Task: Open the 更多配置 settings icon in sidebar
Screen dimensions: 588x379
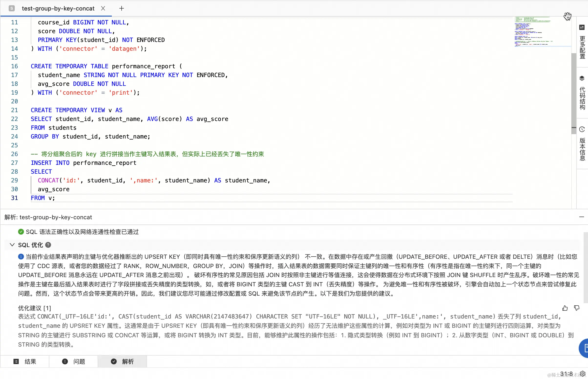Action: coord(582,27)
